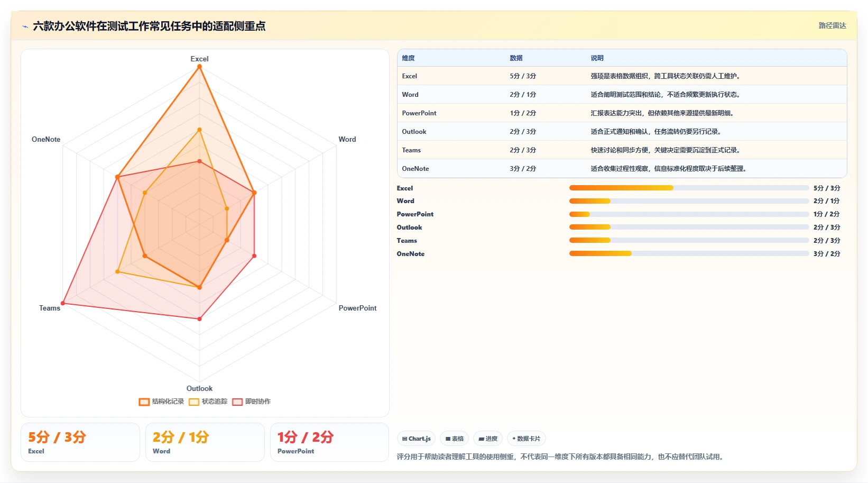Image resolution: width=868 pixels, height=483 pixels.
Task: Select the Word row in the table
Action: [x=622, y=95]
